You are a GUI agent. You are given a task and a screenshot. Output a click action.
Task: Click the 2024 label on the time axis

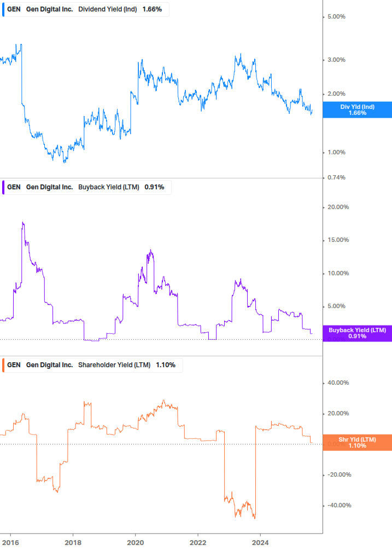tap(260, 543)
